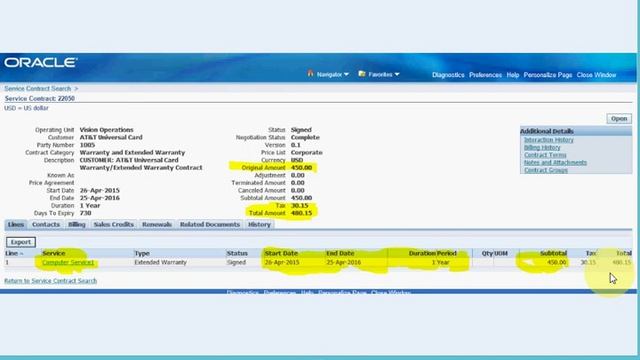640x360 pixels.
Task: Open Help in the top header
Action: click(x=513, y=75)
